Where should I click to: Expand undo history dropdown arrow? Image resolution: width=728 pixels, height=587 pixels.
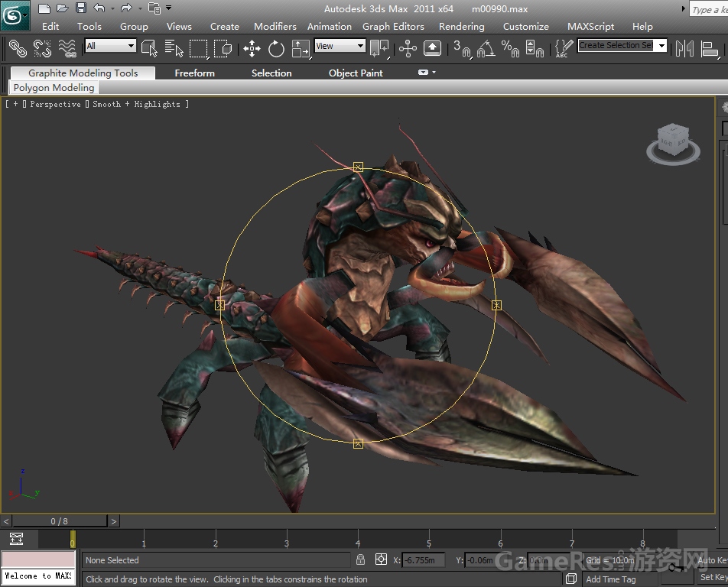pyautogui.click(x=113, y=8)
